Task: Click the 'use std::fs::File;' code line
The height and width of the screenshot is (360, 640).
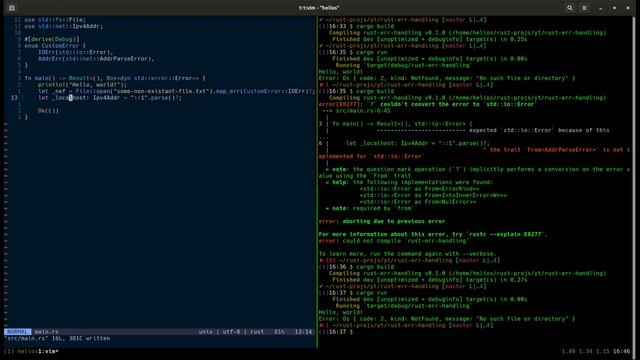Action: click(x=55, y=20)
